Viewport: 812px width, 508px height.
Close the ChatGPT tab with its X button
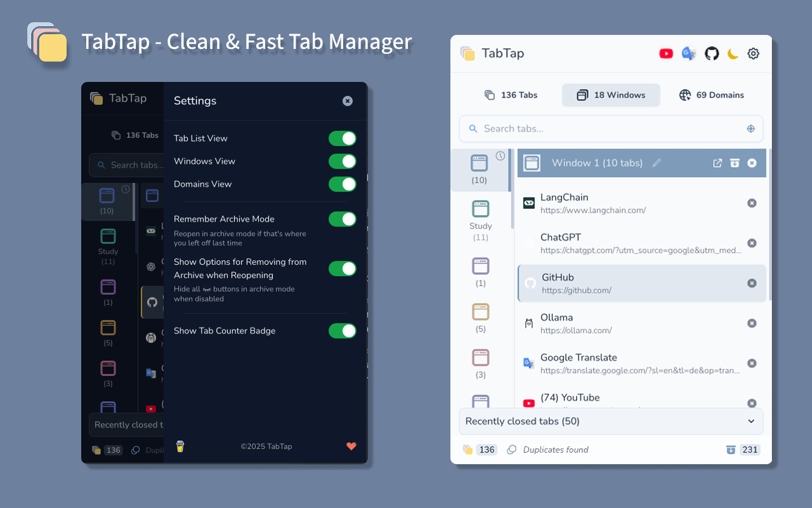(x=752, y=243)
